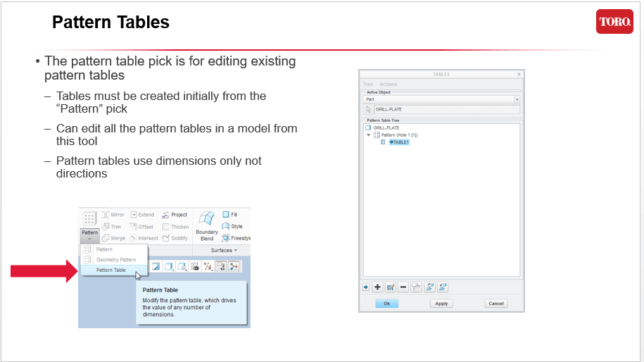
Task: Click the Boundary Blend surface tool
Action: click(207, 226)
